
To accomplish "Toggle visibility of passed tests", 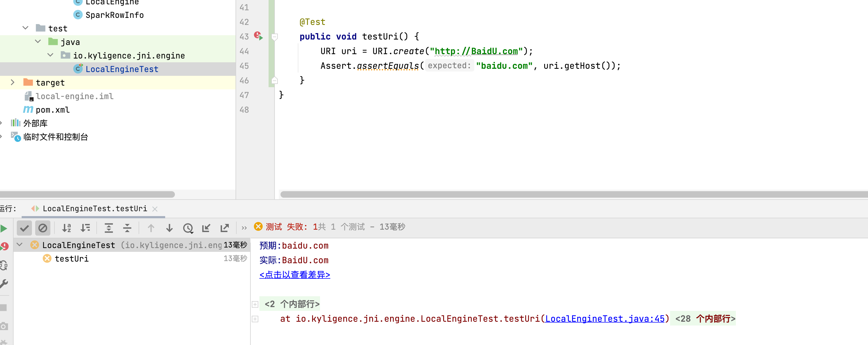I will (x=24, y=228).
